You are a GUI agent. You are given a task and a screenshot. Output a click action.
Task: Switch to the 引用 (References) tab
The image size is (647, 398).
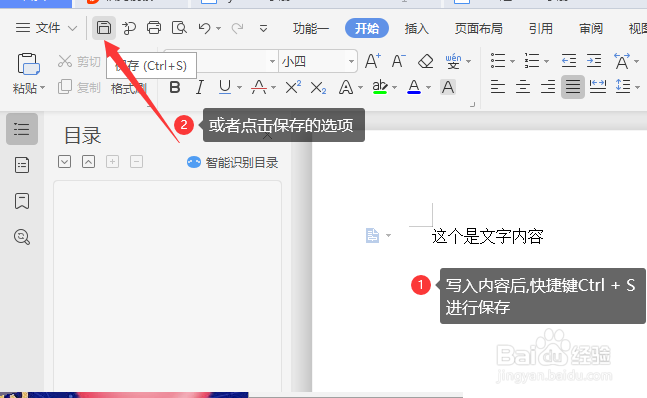(x=541, y=28)
